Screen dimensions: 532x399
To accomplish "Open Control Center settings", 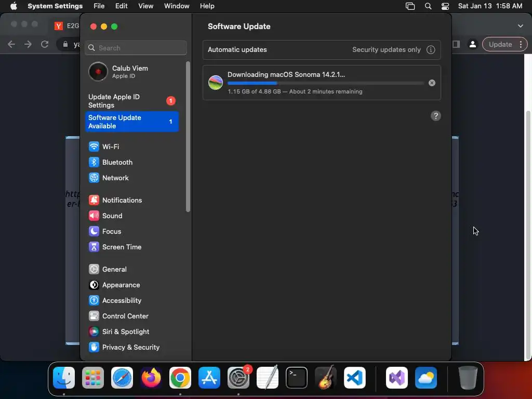I will point(131,316).
